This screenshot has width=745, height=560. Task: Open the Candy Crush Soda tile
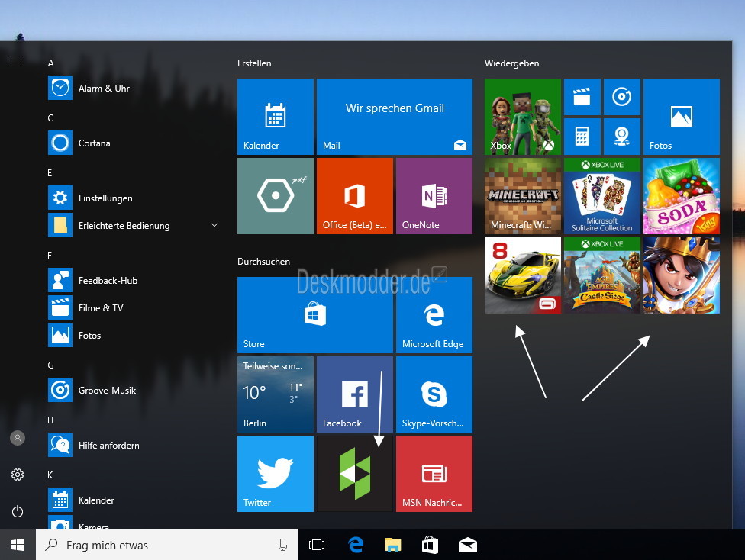pos(682,195)
